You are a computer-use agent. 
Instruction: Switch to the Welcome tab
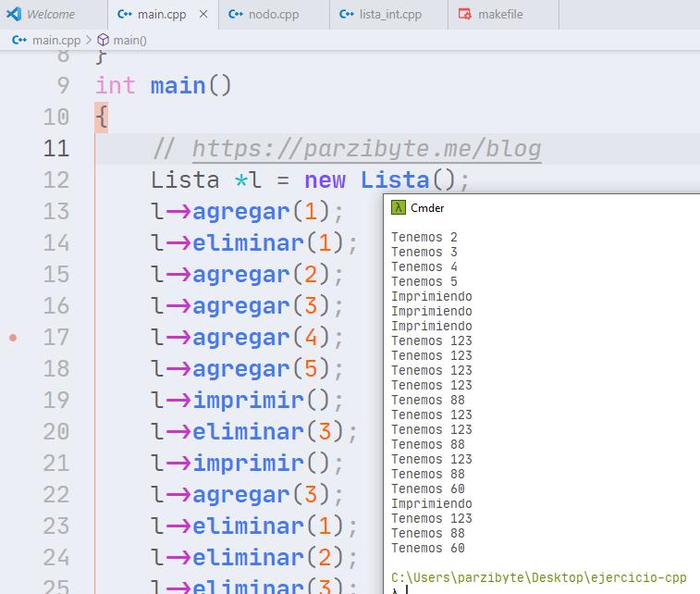coord(54,15)
